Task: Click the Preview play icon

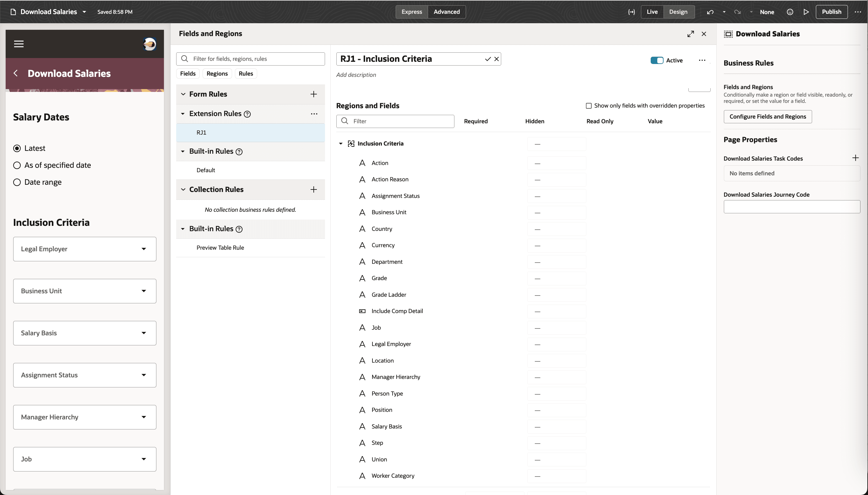Action: tap(806, 12)
